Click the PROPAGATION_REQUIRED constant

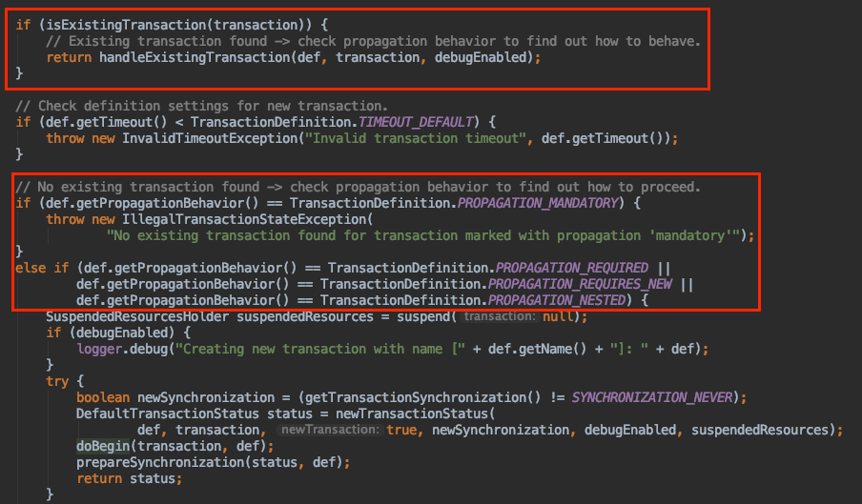point(572,269)
